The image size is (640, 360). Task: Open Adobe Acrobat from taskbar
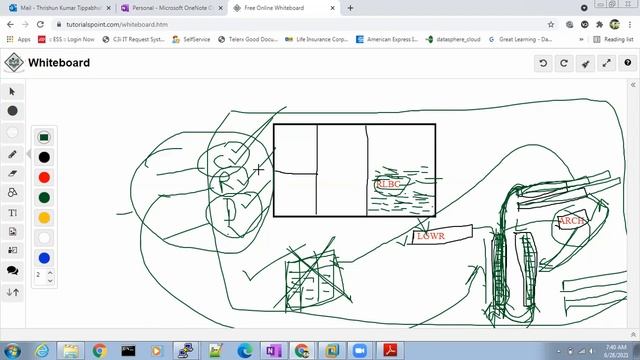pyautogui.click(x=390, y=351)
